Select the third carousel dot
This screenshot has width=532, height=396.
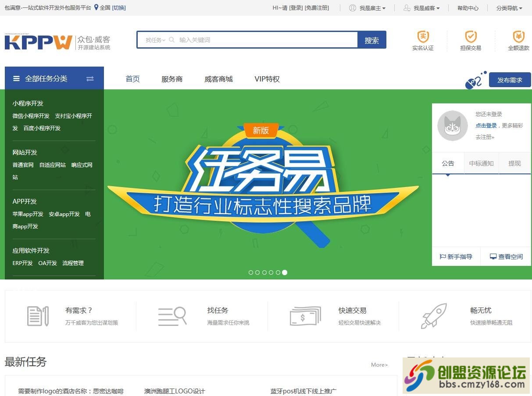coord(264,272)
